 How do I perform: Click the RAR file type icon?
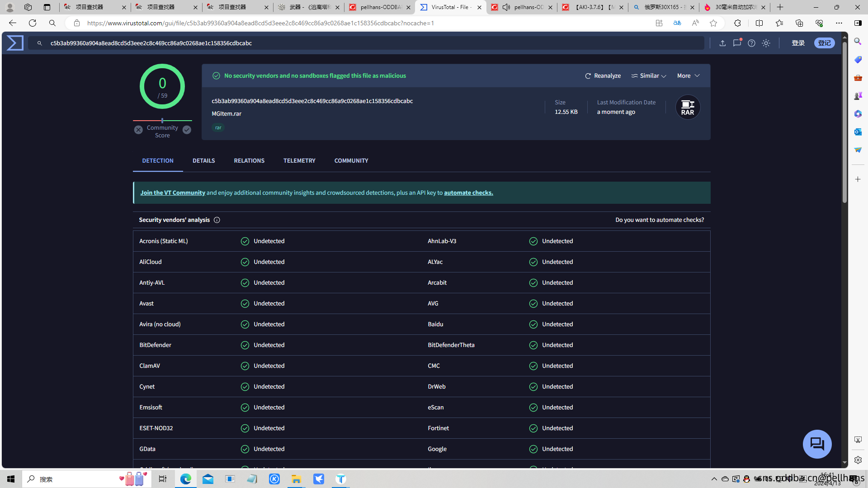688,107
